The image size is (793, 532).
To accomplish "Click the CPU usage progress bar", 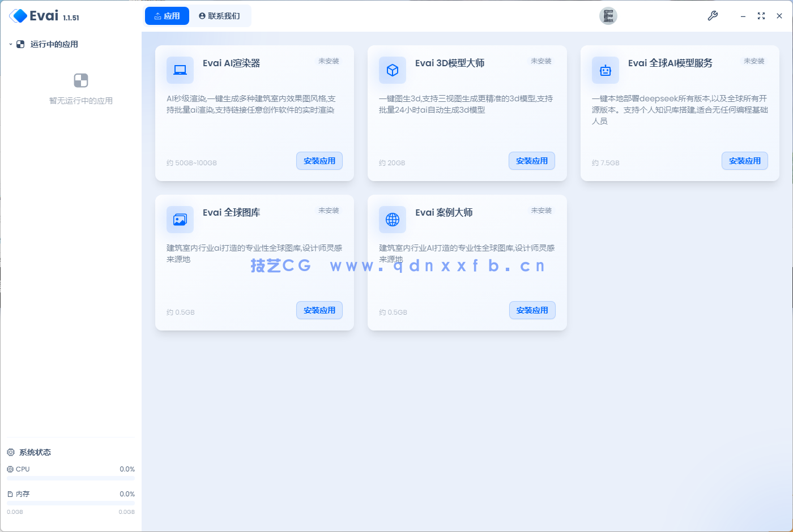I will 70,478.
